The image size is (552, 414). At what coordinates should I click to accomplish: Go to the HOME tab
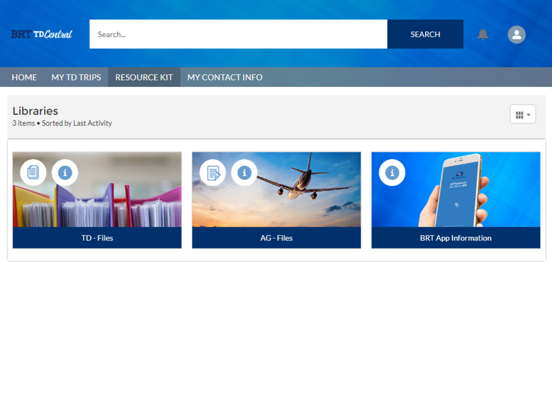[x=24, y=77]
